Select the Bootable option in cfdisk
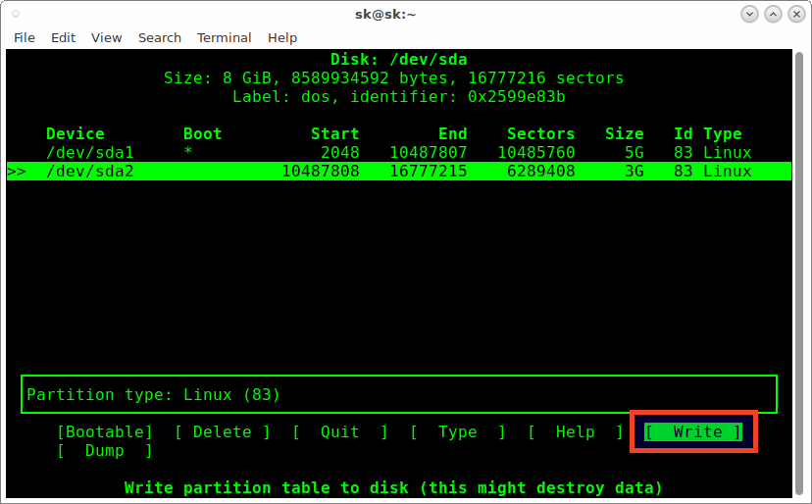This screenshot has height=504, width=812. pos(105,432)
